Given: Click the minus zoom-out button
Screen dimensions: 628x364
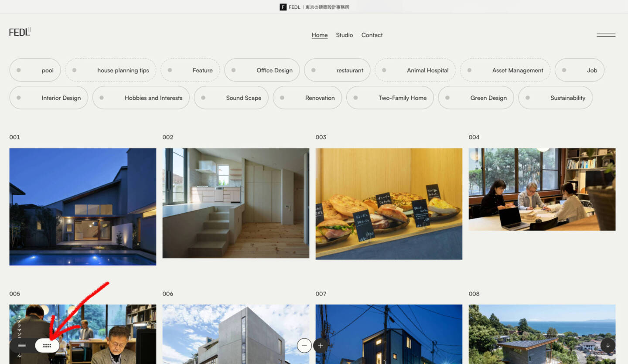Looking at the screenshot, I should pyautogui.click(x=304, y=346).
